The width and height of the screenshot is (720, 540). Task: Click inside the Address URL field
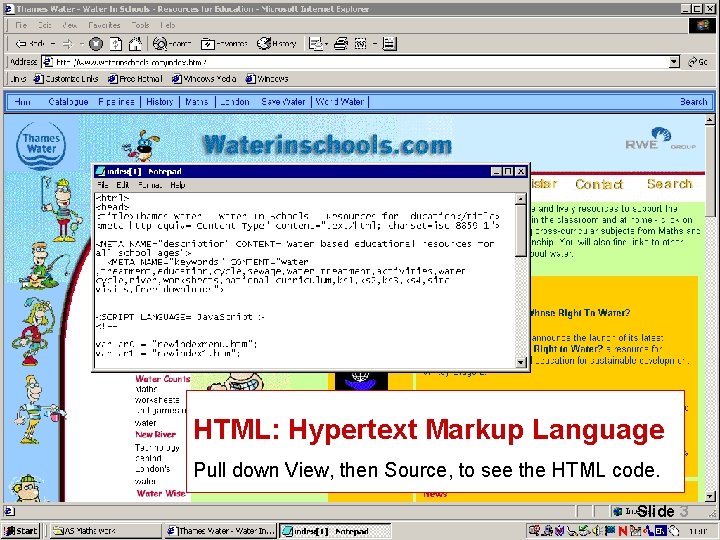360,62
